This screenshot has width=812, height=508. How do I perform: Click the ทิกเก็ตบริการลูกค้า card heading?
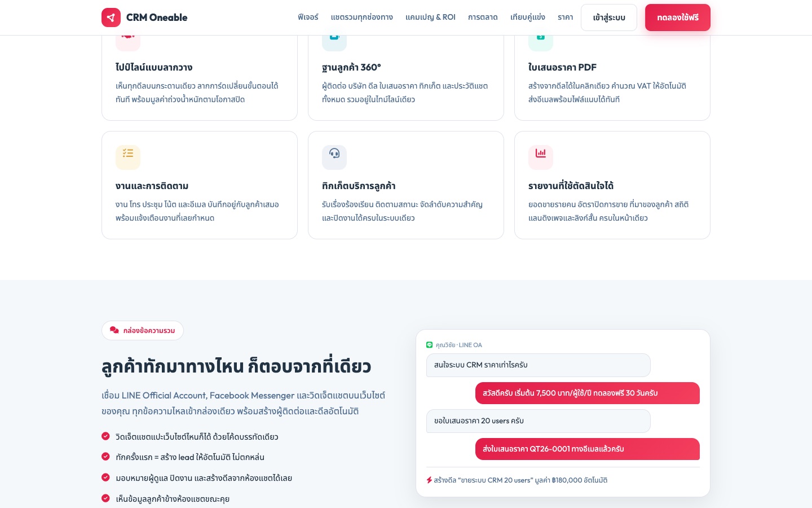[x=359, y=186]
